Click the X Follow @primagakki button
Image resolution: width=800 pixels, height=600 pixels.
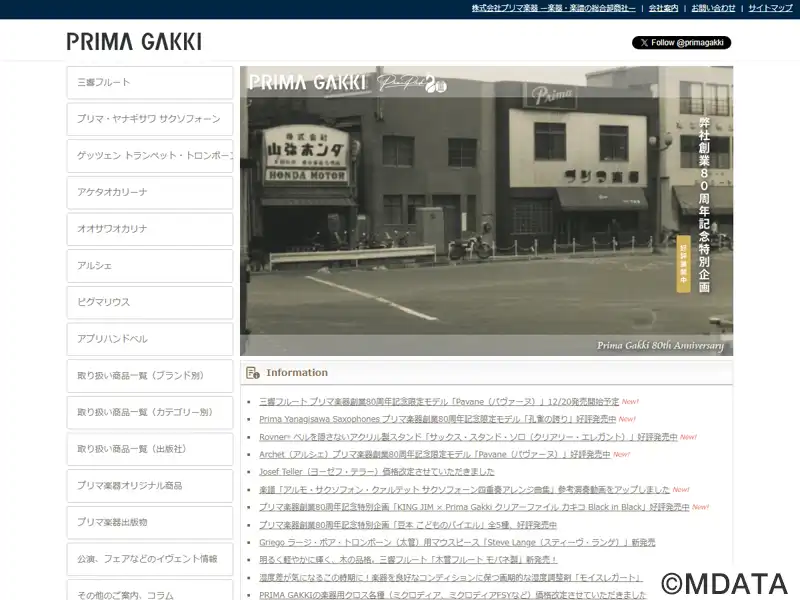click(681, 43)
